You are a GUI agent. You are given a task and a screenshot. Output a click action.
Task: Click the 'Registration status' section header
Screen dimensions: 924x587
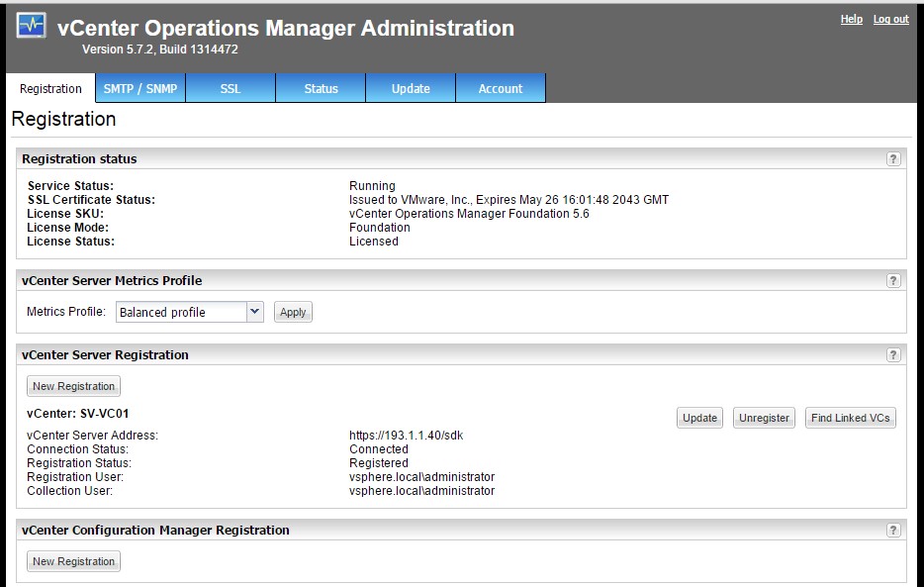click(x=79, y=159)
